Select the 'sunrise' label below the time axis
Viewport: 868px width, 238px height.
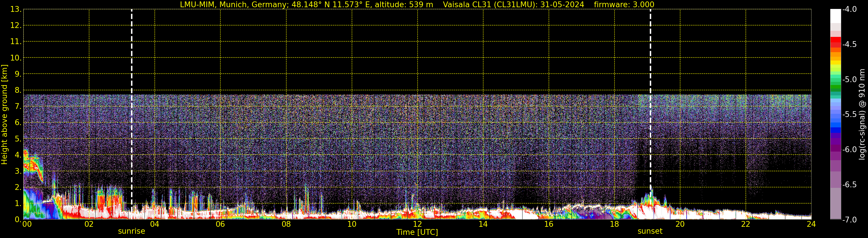131,231
